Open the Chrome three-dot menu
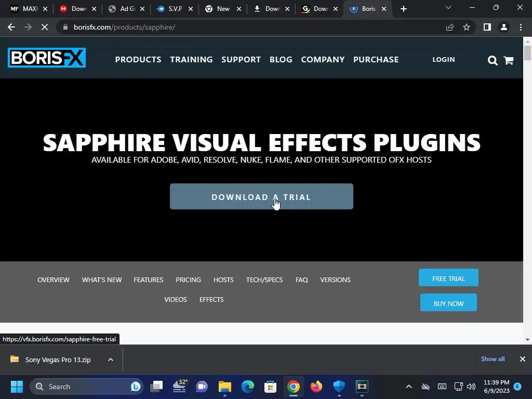Viewport: 532px width, 399px height. pos(521,27)
